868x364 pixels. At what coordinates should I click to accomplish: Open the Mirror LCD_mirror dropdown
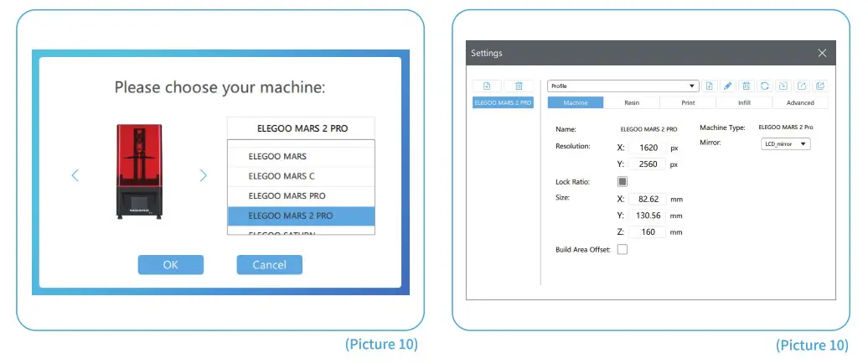coord(785,143)
